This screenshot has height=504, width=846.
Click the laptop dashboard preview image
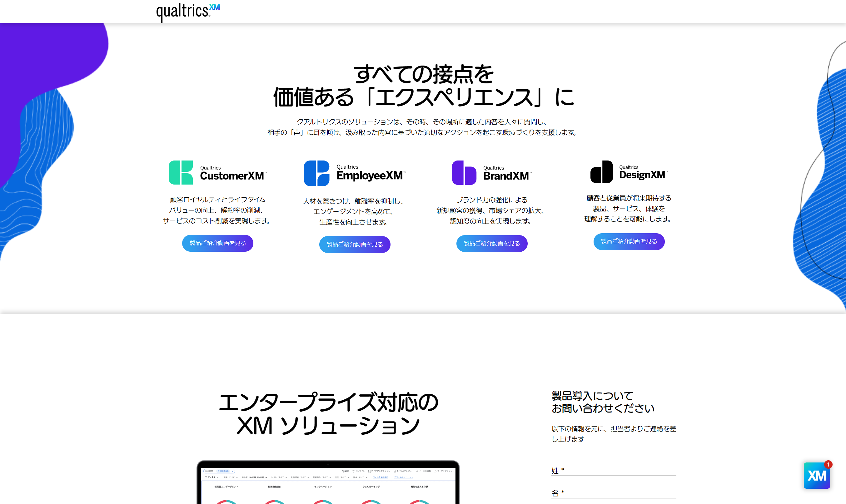(328, 482)
